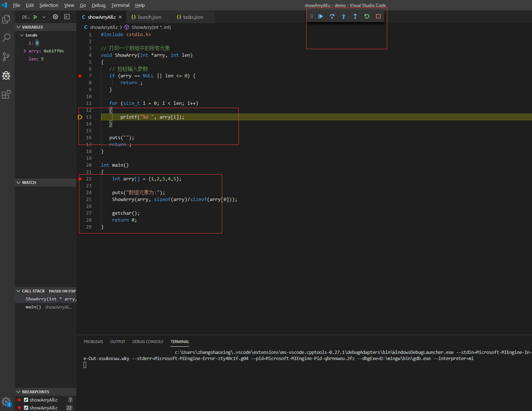The width and height of the screenshot is (532, 411).
Task: Open the Manage gear at bottom left
Action: (x=6, y=402)
